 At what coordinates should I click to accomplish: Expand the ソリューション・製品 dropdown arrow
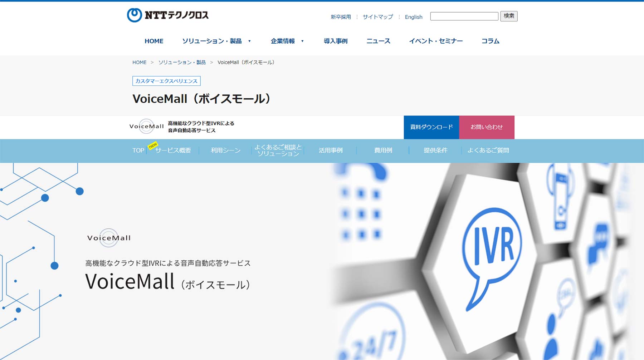[249, 41]
